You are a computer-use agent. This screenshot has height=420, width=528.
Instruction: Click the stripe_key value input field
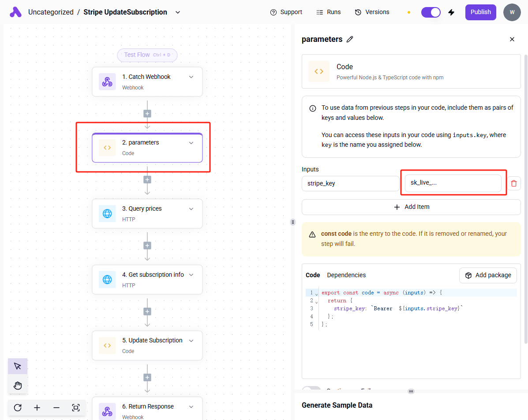tap(453, 183)
